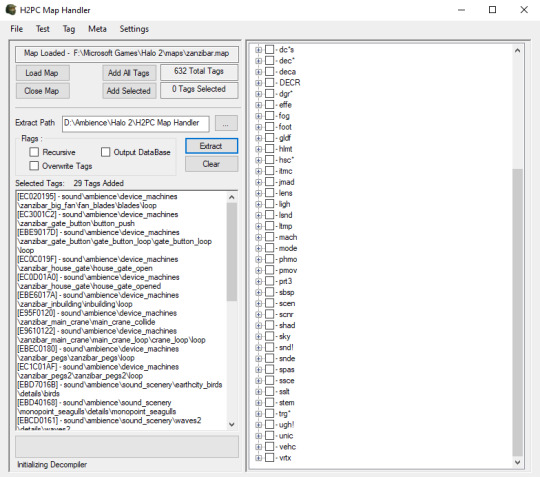
Task: Click the Add All Tags button
Action: [x=129, y=73]
